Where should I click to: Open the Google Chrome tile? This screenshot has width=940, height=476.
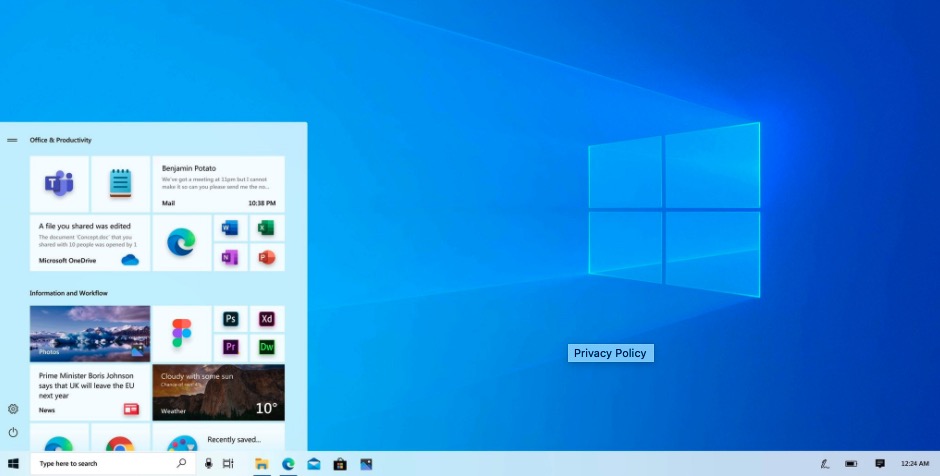coord(120,438)
